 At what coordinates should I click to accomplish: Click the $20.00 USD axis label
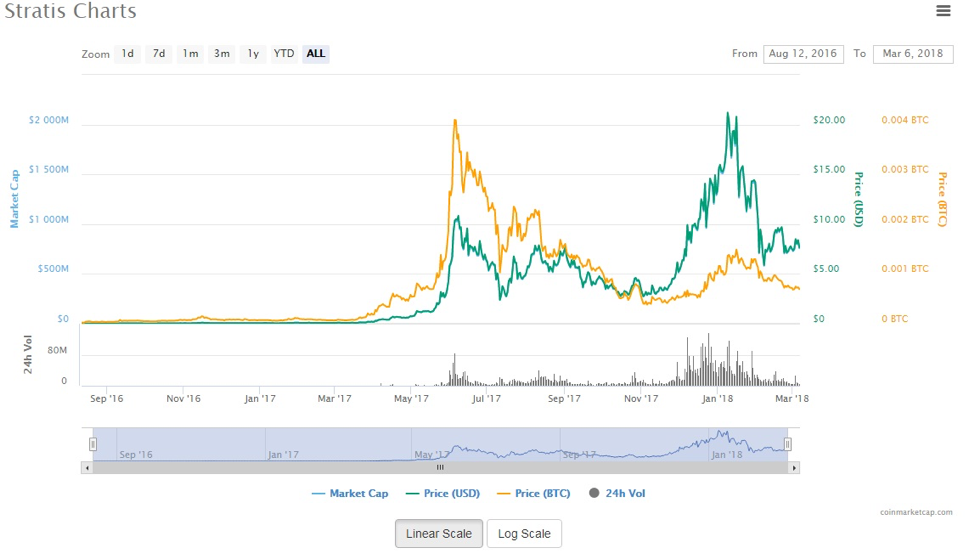(x=829, y=120)
